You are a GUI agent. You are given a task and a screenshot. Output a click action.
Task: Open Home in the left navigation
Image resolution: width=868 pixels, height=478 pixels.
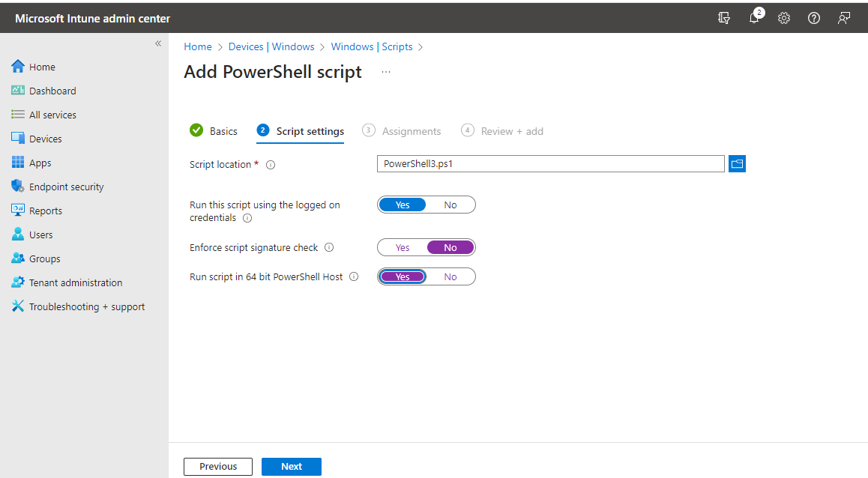click(x=42, y=67)
